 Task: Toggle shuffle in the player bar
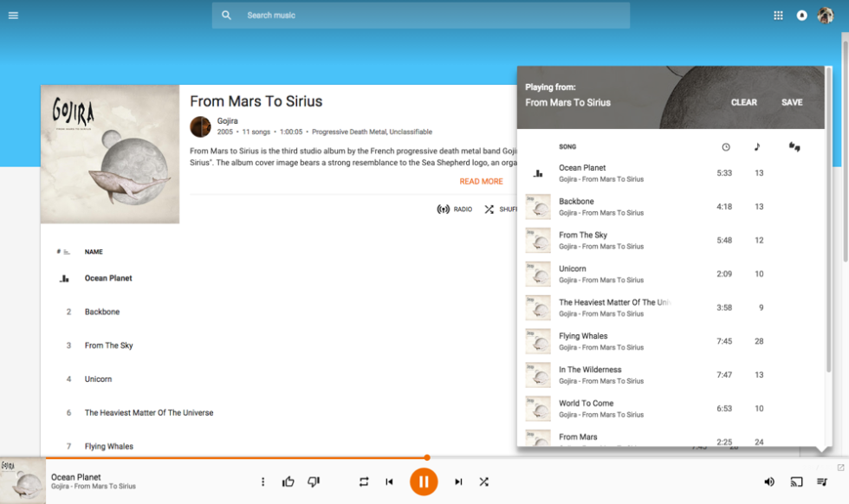click(484, 481)
